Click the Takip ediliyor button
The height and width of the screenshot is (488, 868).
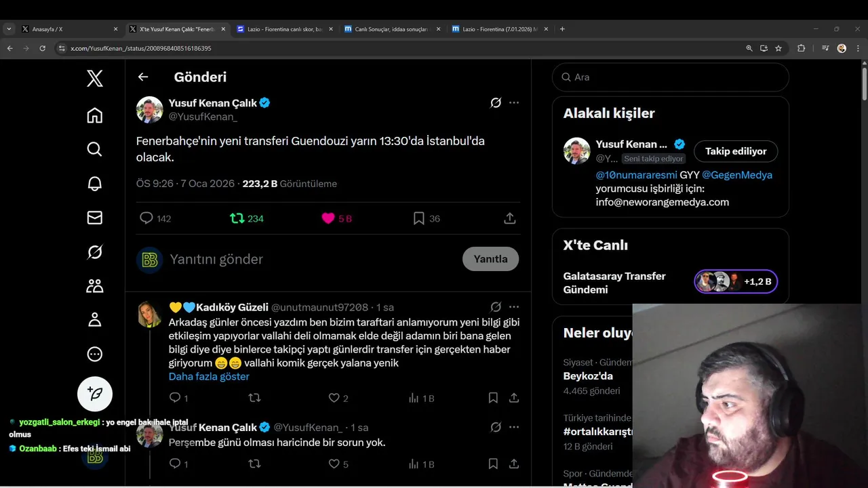pos(736,151)
